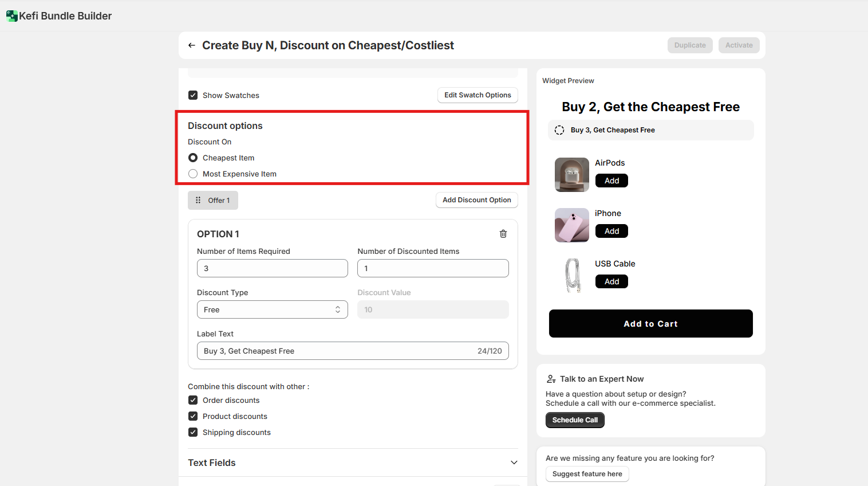Screen dimensions: 868x486
Task: Open the Discount Type dropdown
Action: (272, 309)
